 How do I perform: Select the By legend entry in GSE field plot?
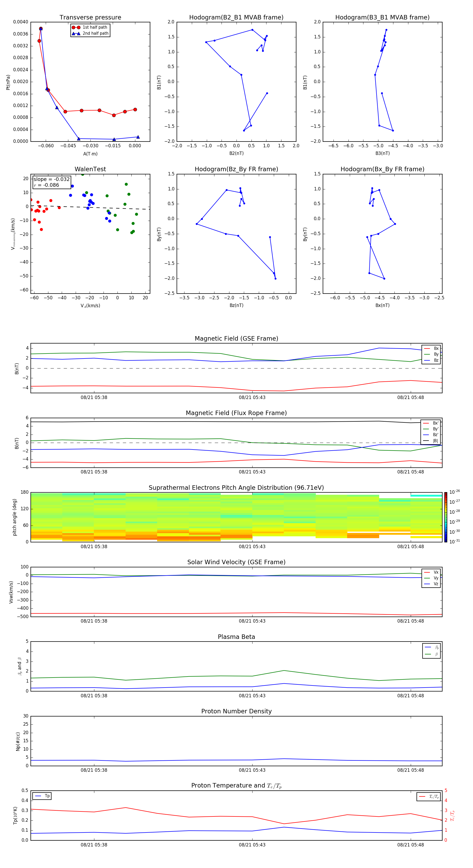pos(431,354)
